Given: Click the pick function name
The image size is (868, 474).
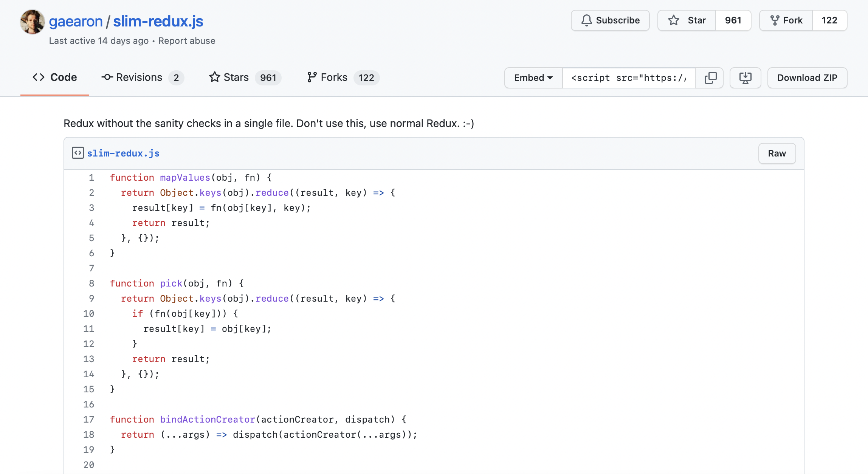Looking at the screenshot, I should pyautogui.click(x=171, y=283).
